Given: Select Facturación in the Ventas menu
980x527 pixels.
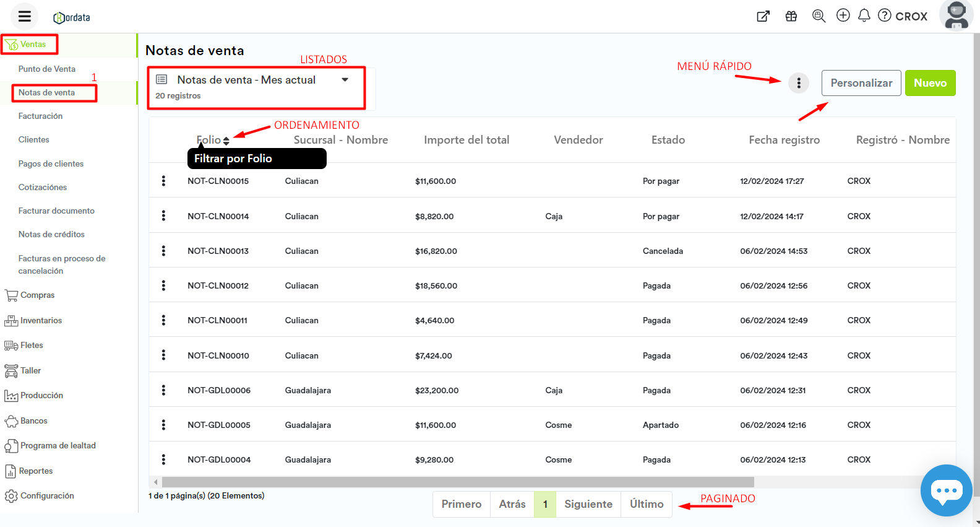Looking at the screenshot, I should click(x=40, y=116).
